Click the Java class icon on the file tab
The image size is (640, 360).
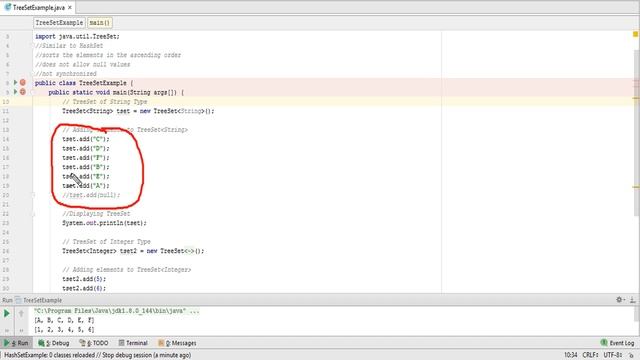pos(8,7)
